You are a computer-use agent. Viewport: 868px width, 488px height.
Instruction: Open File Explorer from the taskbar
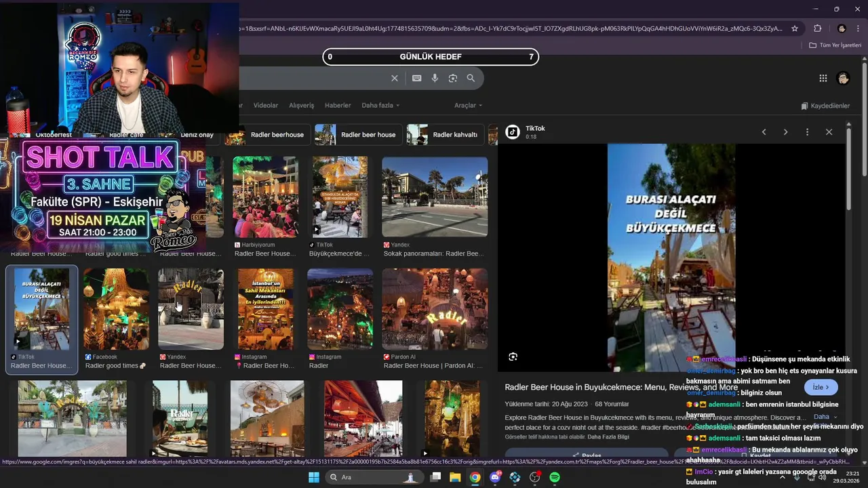click(x=455, y=477)
